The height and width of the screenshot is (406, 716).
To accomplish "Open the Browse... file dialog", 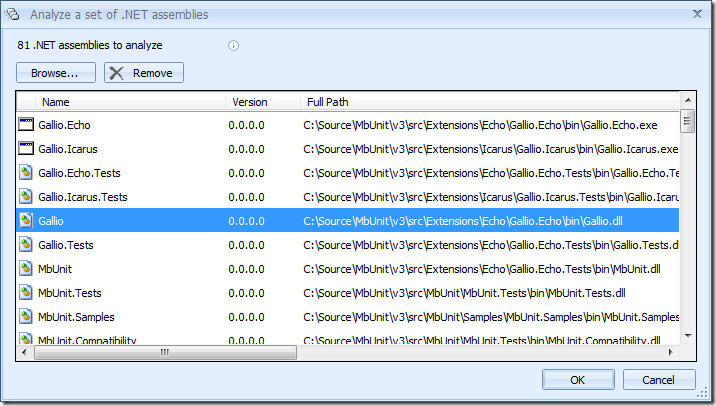I will pos(56,73).
